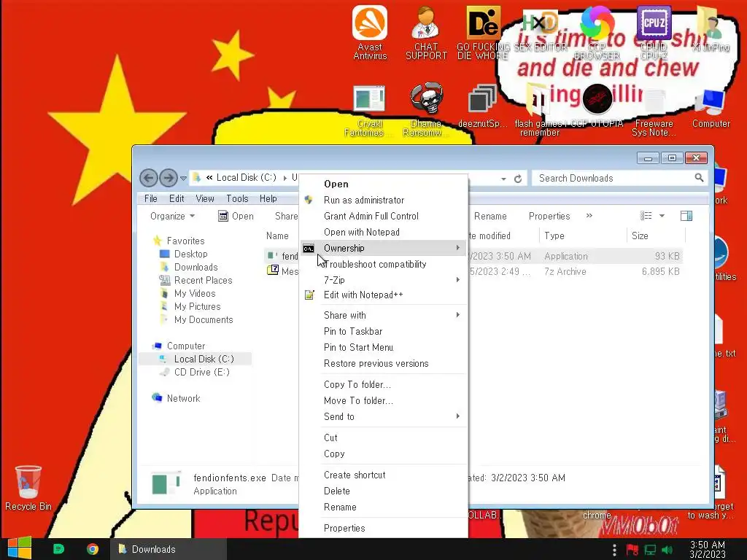Click the Windows Start button
Screen dimensions: 747x560
click(x=20, y=548)
